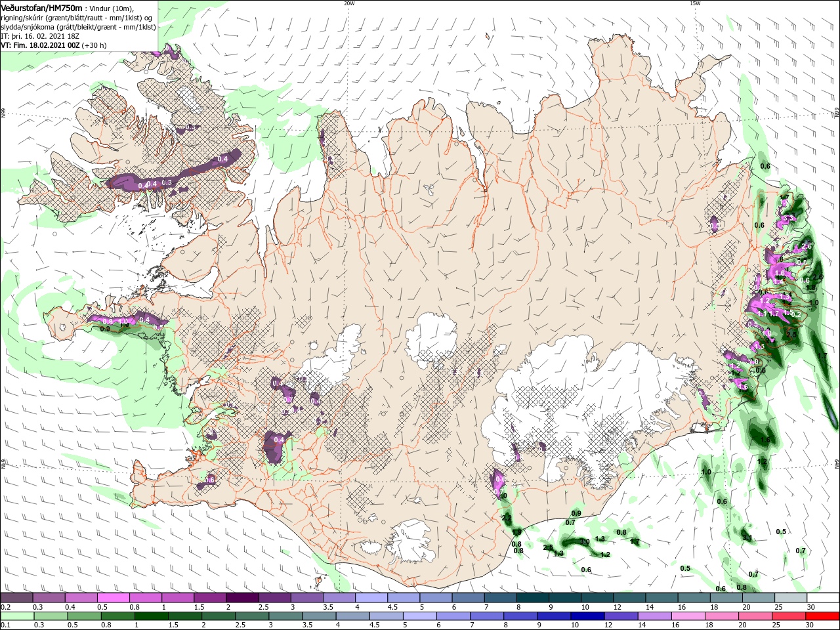This screenshot has width=840, height=630.
Task: Select the 'VT: Fim. 18.02.2021 00Z' valid time line
Action: click(41, 45)
